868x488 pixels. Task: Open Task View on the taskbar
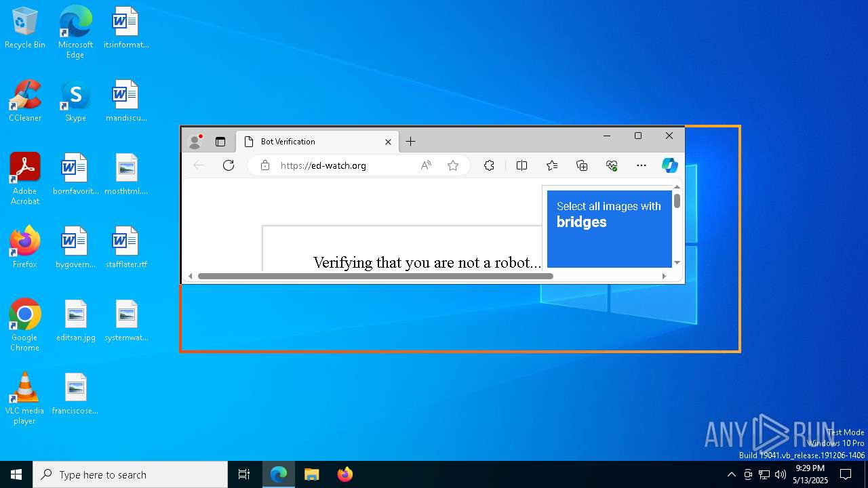244,474
